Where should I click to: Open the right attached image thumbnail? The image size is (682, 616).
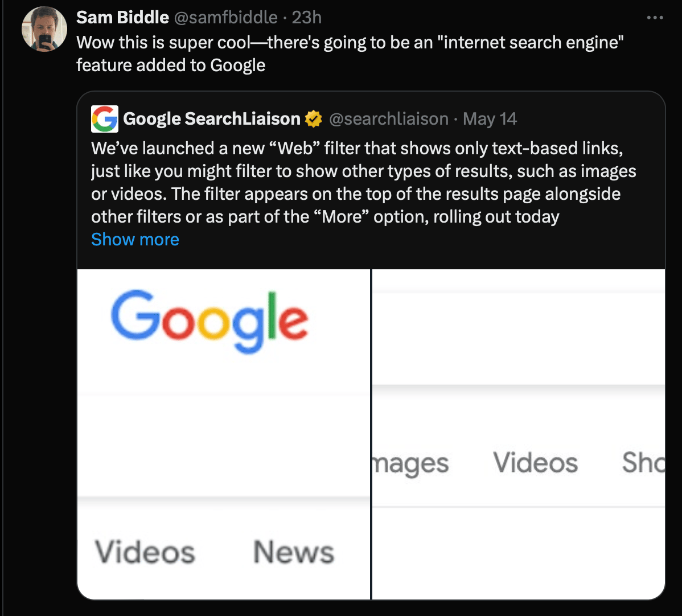coord(519,434)
